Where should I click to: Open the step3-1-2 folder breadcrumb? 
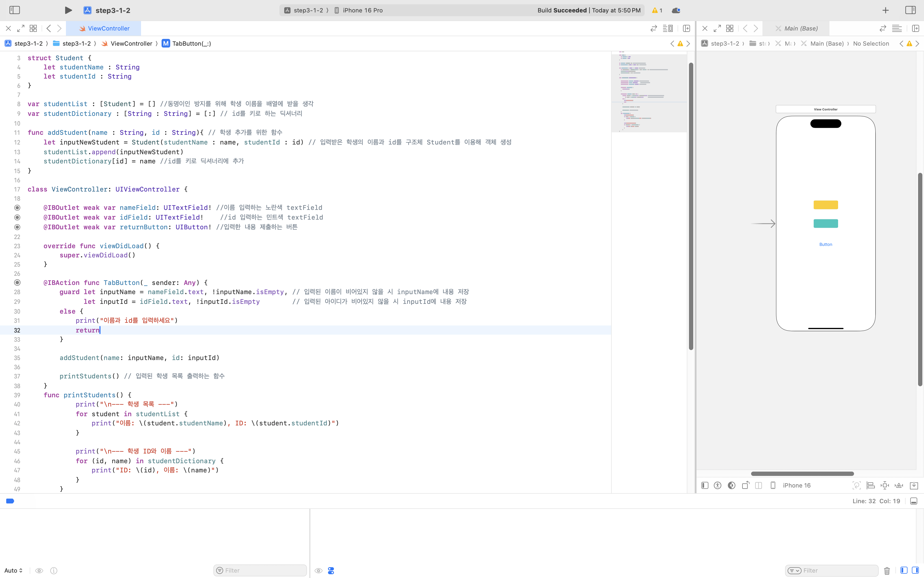pyautogui.click(x=72, y=43)
